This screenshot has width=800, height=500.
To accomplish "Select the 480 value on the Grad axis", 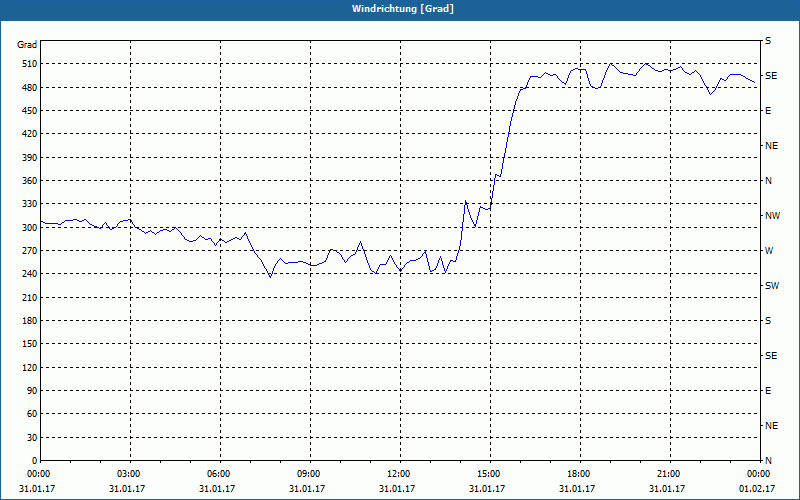I will [x=30, y=88].
